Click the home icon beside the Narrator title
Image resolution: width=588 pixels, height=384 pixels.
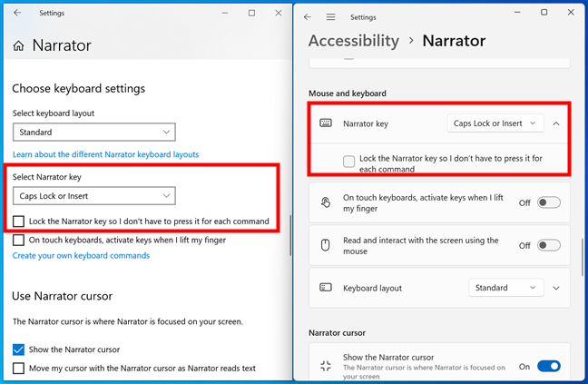click(18, 45)
